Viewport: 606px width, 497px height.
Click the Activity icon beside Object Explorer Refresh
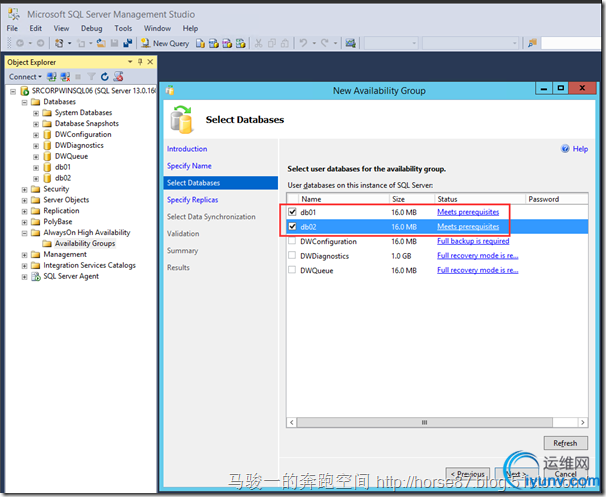(x=118, y=77)
